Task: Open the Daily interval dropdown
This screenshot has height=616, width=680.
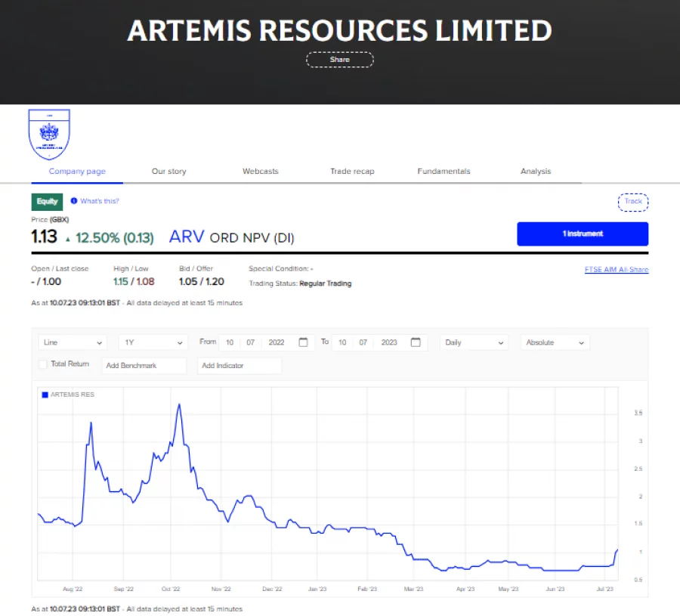Action: pos(474,342)
